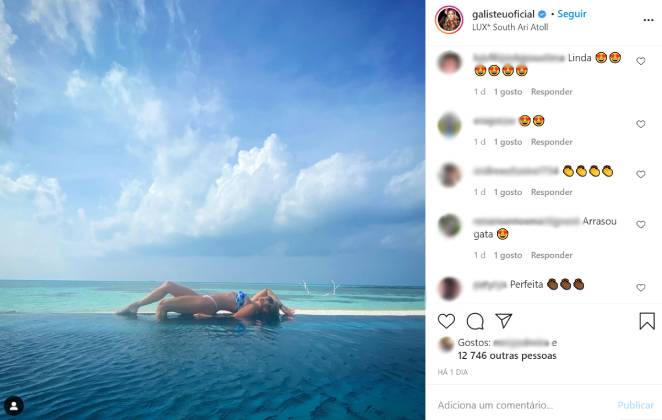The width and height of the screenshot is (662, 420).
Task: Open the tagged people icon on photo
Action: click(14, 405)
